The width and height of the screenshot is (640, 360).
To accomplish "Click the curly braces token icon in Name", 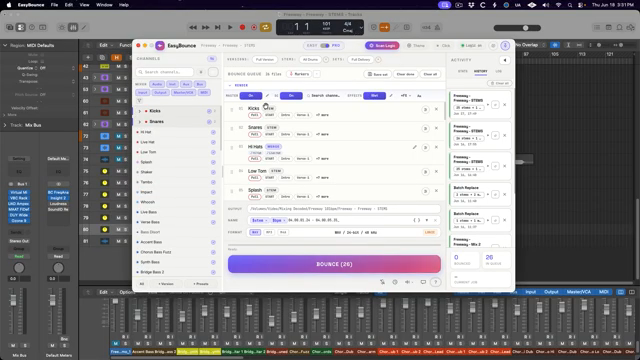I will coord(416,220).
